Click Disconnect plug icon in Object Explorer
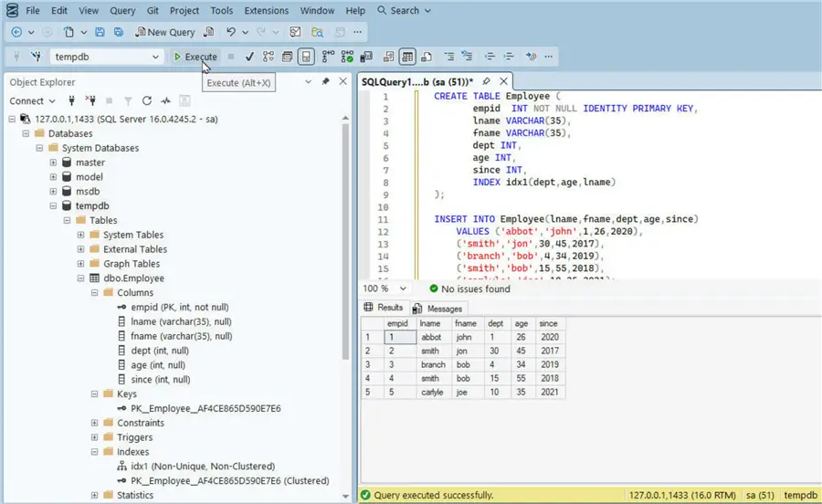Viewport: 822px width, 504px height. [x=90, y=100]
